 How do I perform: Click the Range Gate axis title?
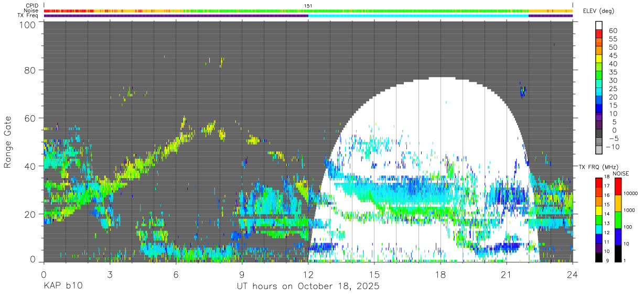coord(8,142)
